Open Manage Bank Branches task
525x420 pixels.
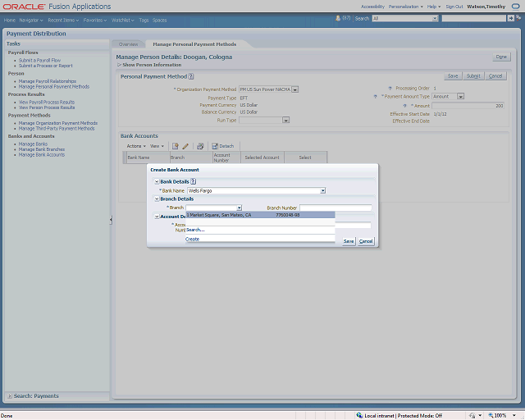point(42,149)
